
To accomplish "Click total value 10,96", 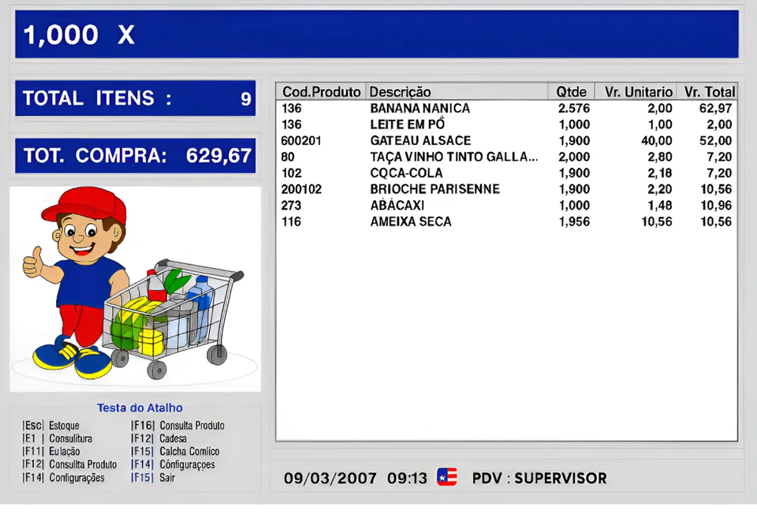I will (x=716, y=205).
